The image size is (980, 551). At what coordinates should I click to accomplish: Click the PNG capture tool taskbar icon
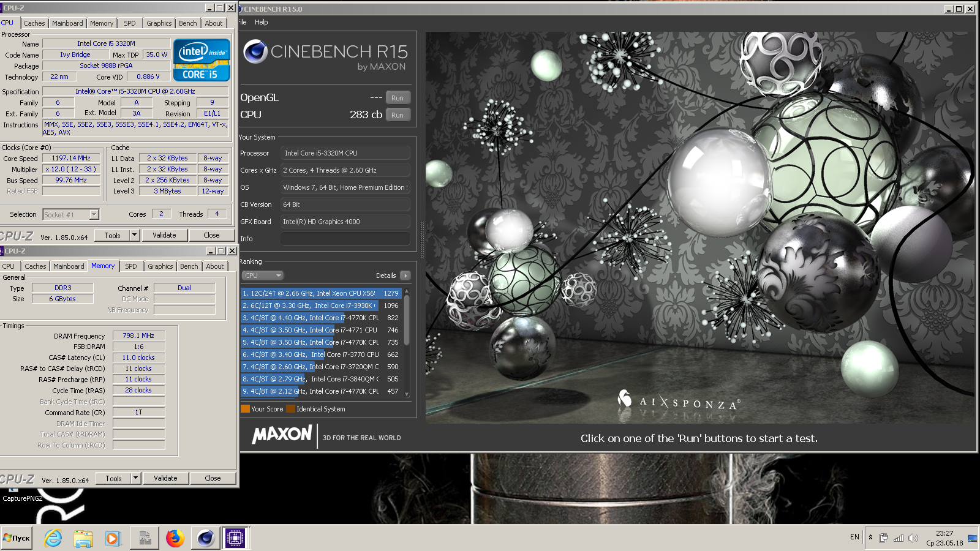(x=145, y=538)
